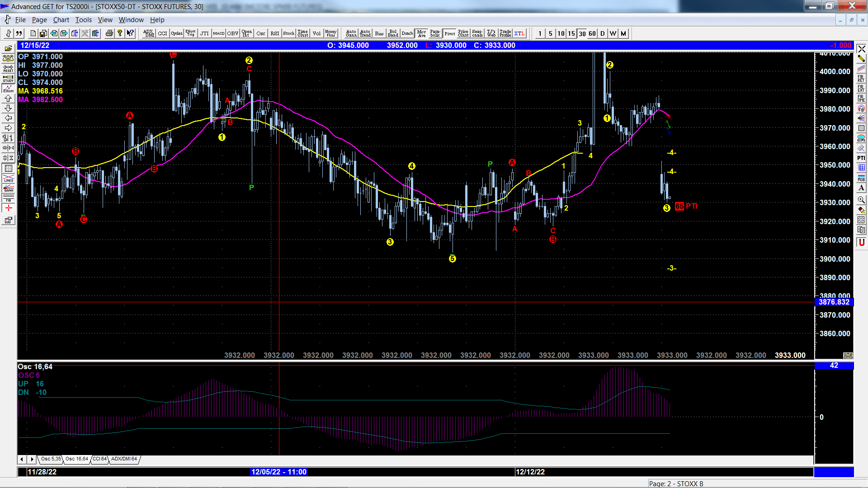Open the Help menu
868x488 pixels.
pyautogui.click(x=157, y=20)
